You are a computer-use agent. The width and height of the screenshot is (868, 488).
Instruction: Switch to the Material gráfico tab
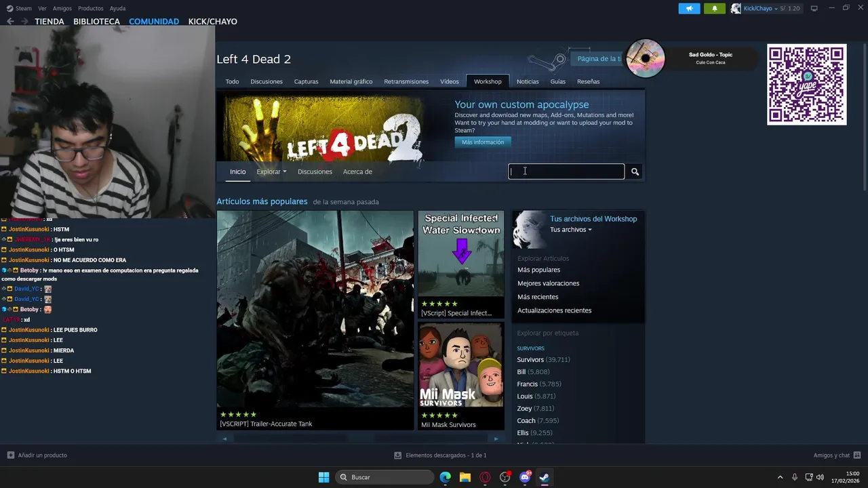[x=351, y=81]
